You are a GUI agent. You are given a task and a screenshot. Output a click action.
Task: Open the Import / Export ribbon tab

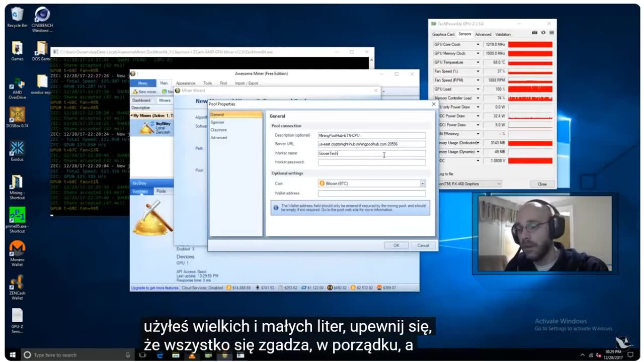247,83
